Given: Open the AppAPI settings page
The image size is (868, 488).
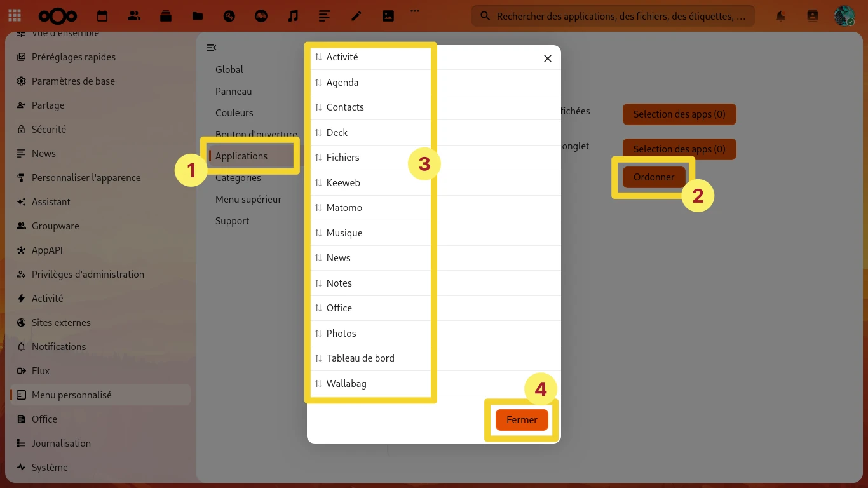Looking at the screenshot, I should (x=100, y=250).
